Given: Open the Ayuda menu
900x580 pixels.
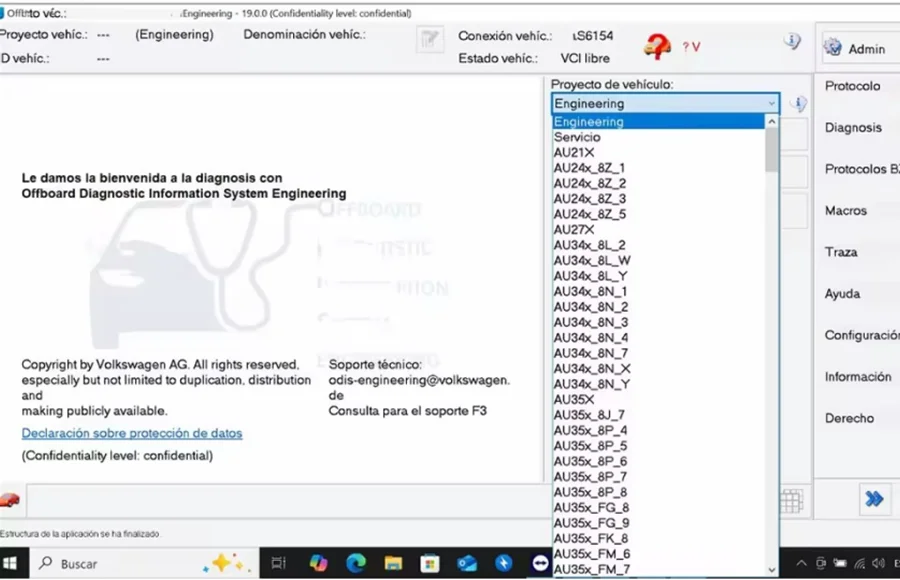Looking at the screenshot, I should (842, 294).
